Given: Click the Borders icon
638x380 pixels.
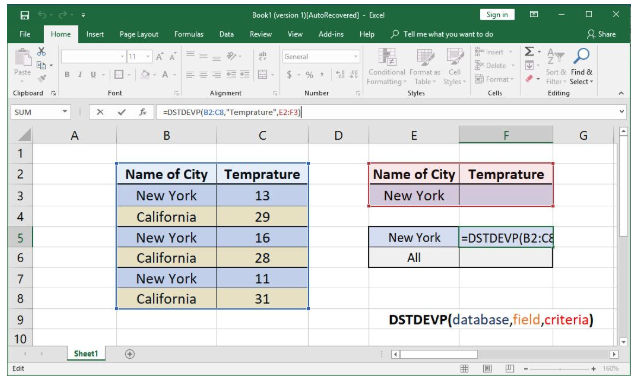Looking at the screenshot, I should 118,74.
